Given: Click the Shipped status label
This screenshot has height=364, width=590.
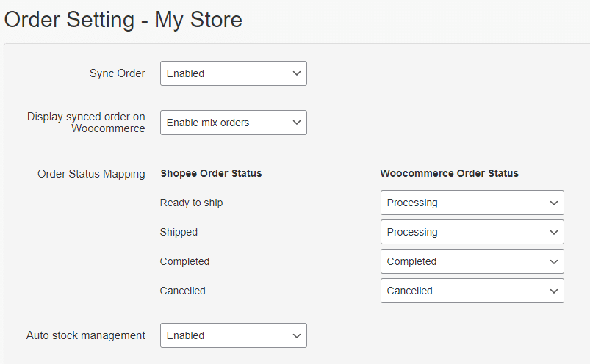Looking at the screenshot, I should point(179,232).
